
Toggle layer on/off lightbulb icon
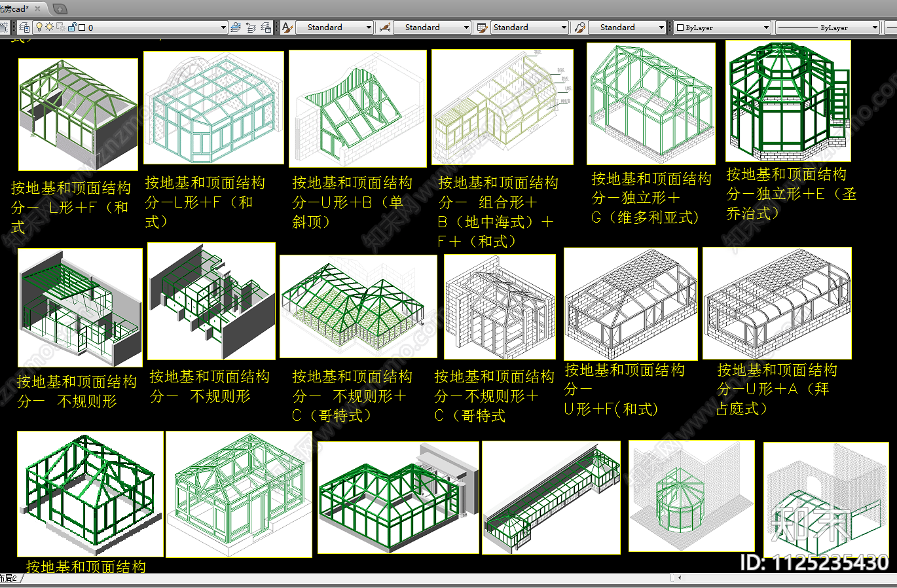39,27
